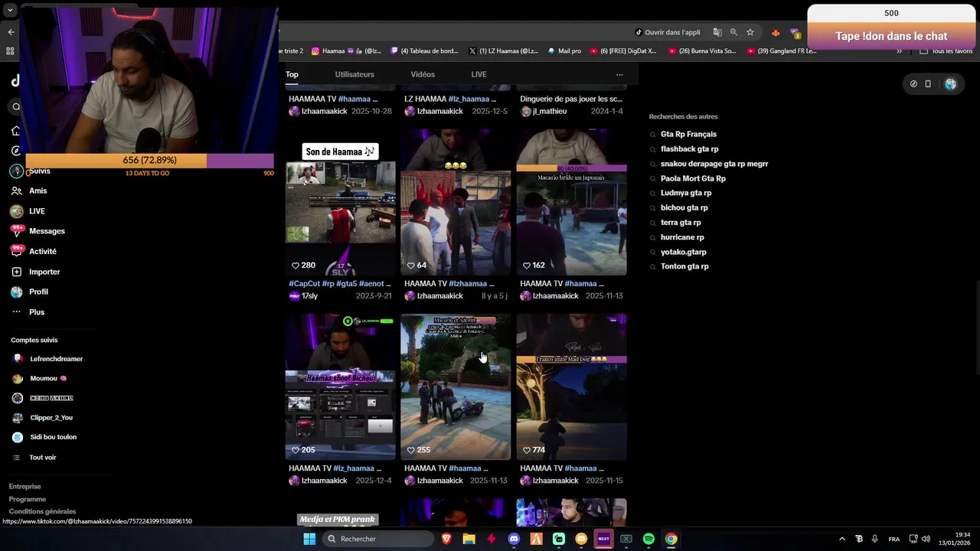Open the Programme footer link
Viewport: 980px width, 551px height.
[28, 499]
